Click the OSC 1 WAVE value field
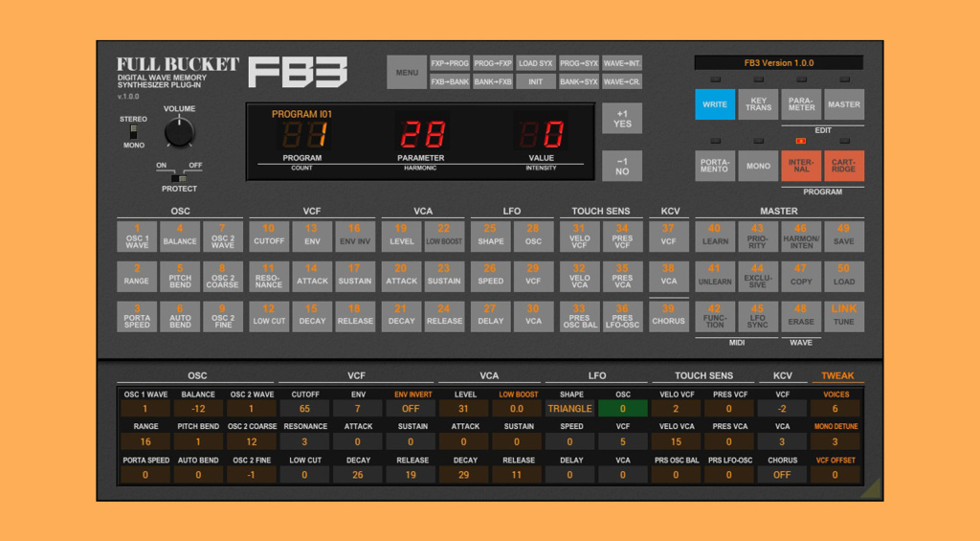This screenshot has height=541, width=980. [x=145, y=409]
